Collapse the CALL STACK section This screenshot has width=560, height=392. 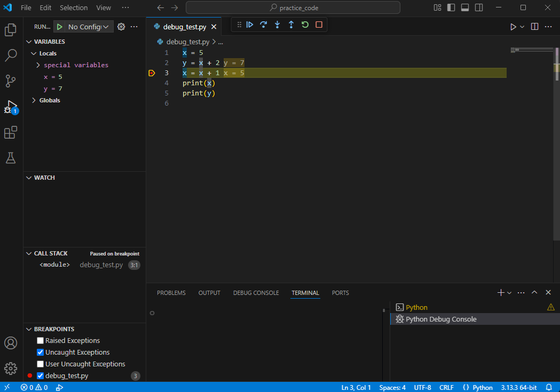point(29,253)
